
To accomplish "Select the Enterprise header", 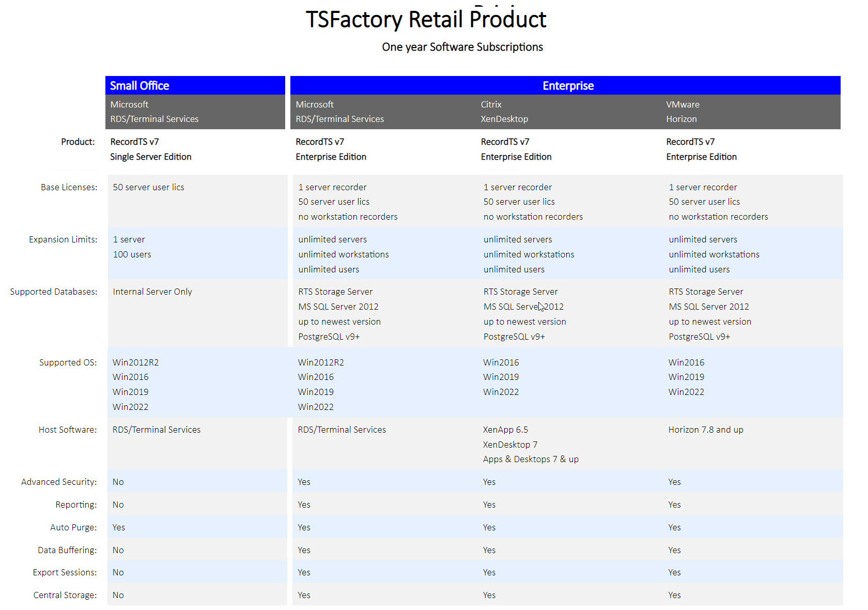I will click(565, 85).
